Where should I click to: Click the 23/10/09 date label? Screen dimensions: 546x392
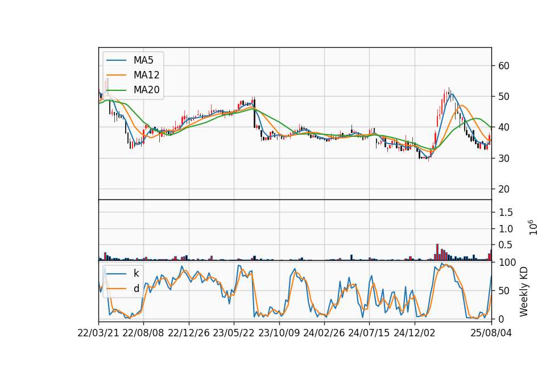pos(279,333)
